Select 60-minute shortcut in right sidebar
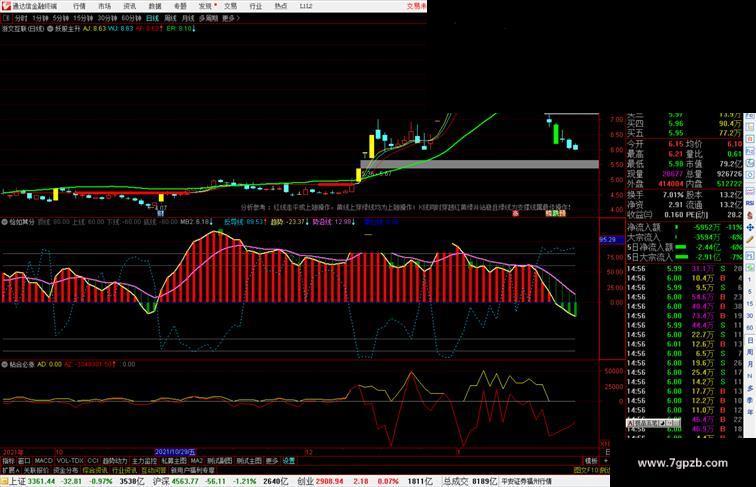The height and width of the screenshot is (487, 756). (x=750, y=328)
